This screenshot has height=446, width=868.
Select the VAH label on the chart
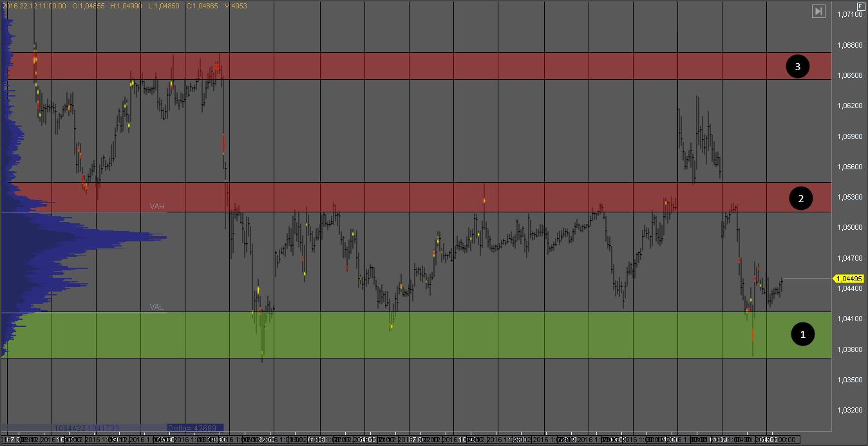tap(157, 206)
